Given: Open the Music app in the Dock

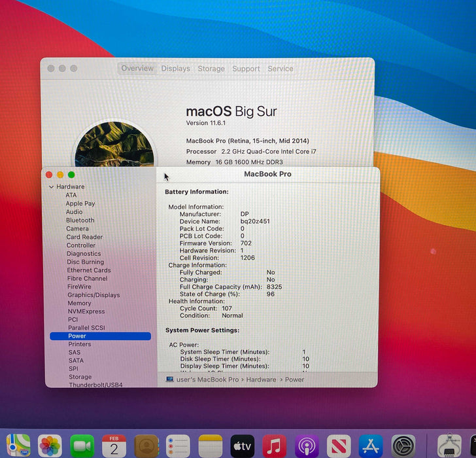Looking at the screenshot, I should (275, 446).
